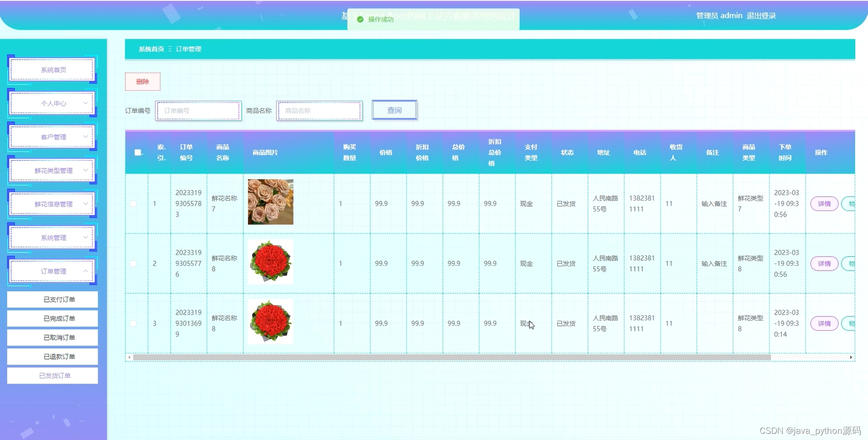
Task: Click the red 删除 button
Action: click(142, 81)
